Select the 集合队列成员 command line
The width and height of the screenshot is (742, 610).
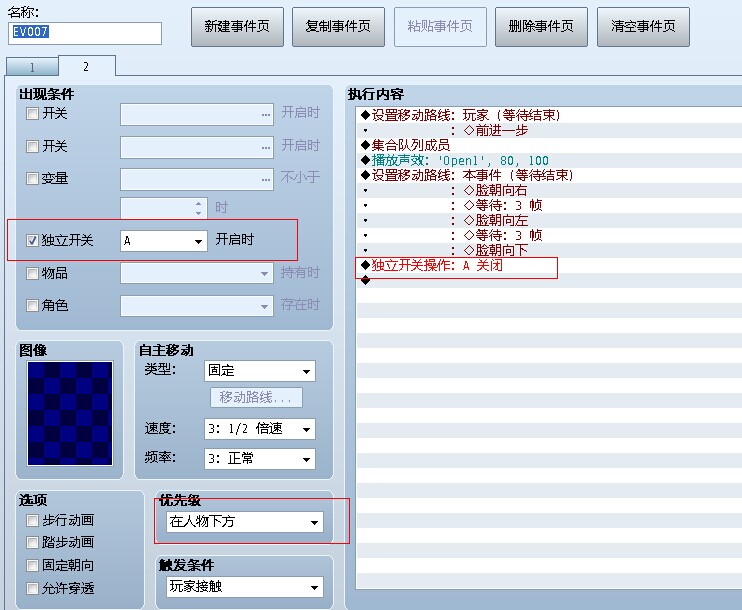tap(549, 145)
